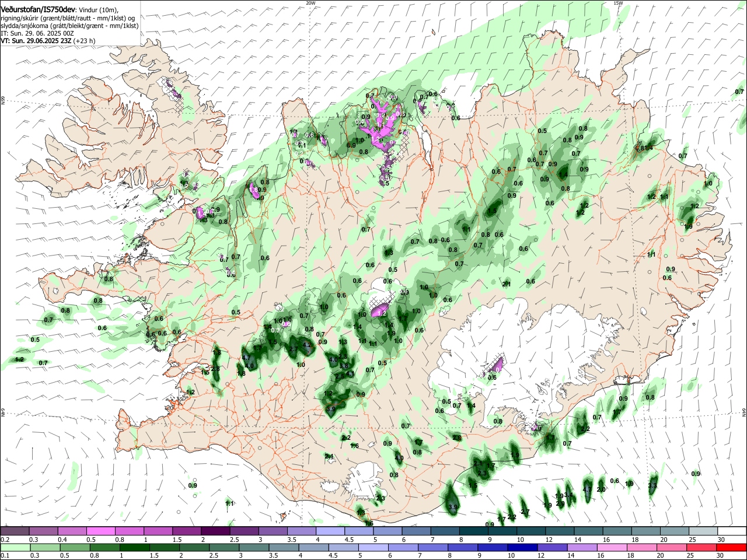Click the 10 label on the snow scale
Image resolution: width=747 pixels, height=560 pixels.
coord(521,540)
